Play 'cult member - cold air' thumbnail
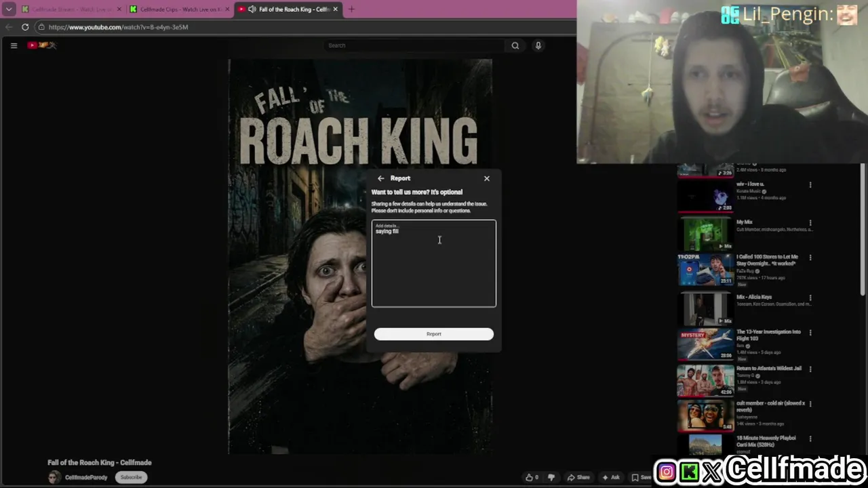The image size is (868, 488). coord(705,416)
